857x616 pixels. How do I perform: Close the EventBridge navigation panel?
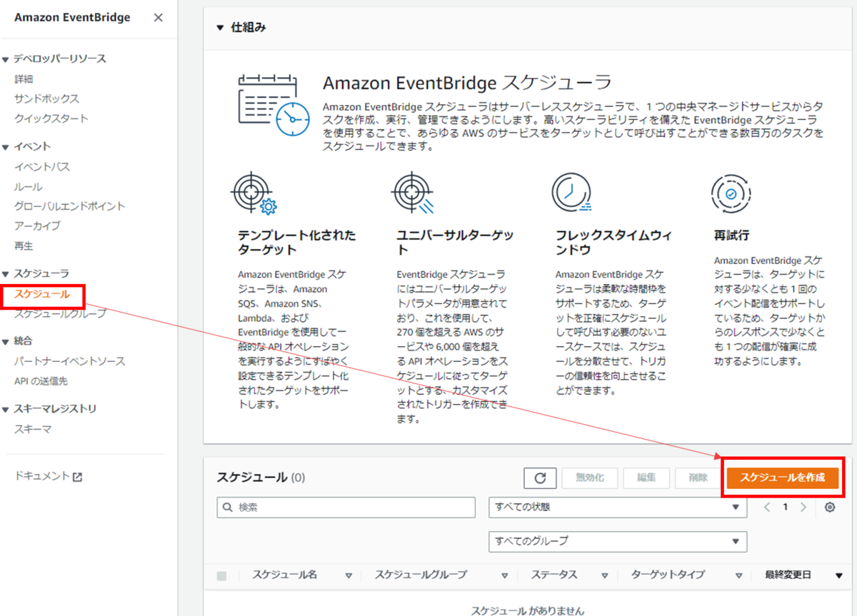point(158,17)
